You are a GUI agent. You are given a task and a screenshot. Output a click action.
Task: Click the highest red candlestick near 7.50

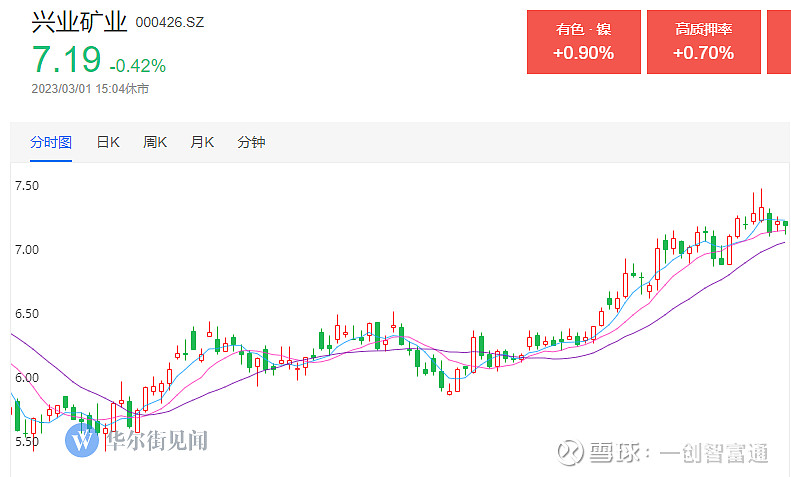761,207
